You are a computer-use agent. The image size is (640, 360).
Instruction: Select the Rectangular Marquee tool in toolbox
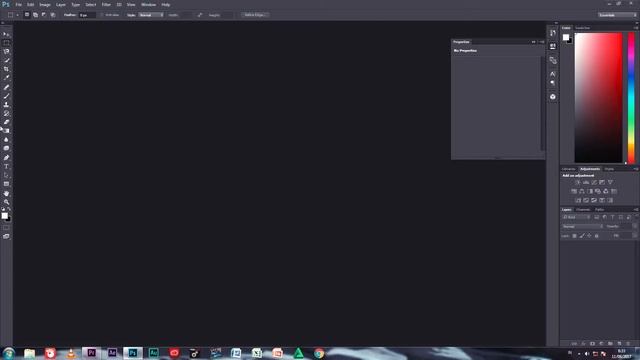(6, 43)
